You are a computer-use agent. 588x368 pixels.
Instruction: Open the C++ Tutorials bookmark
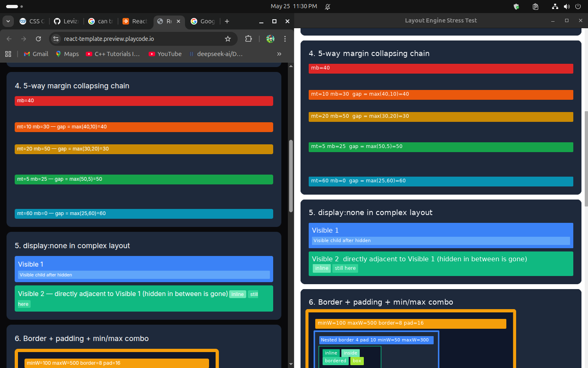click(x=113, y=54)
